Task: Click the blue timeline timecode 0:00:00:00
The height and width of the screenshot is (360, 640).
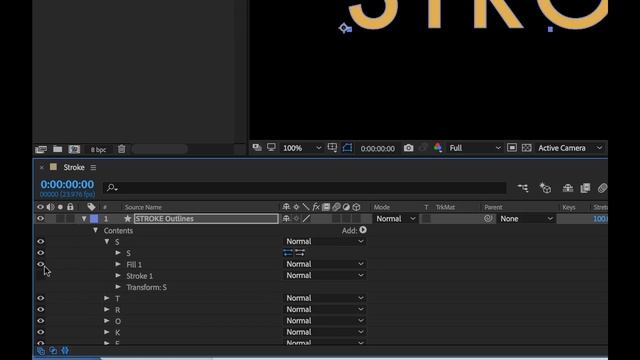Action: tap(67, 184)
